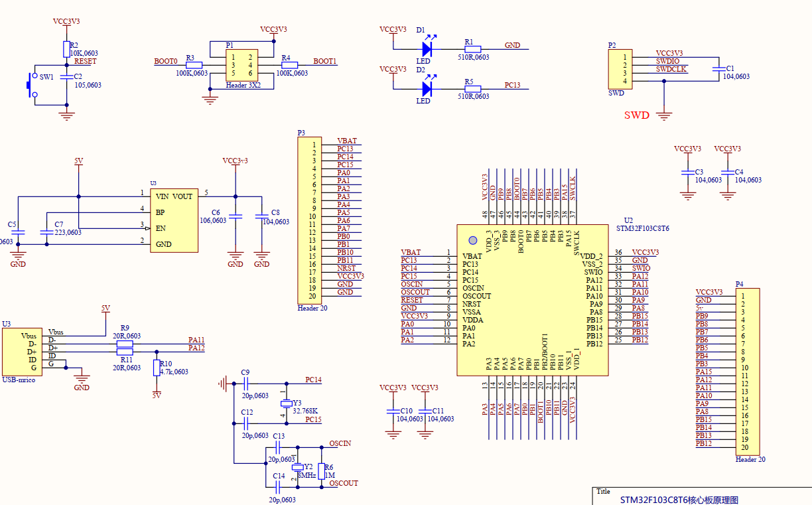The width and height of the screenshot is (812, 505).
Task: Click the SWDCLK net label
Action: point(671,69)
